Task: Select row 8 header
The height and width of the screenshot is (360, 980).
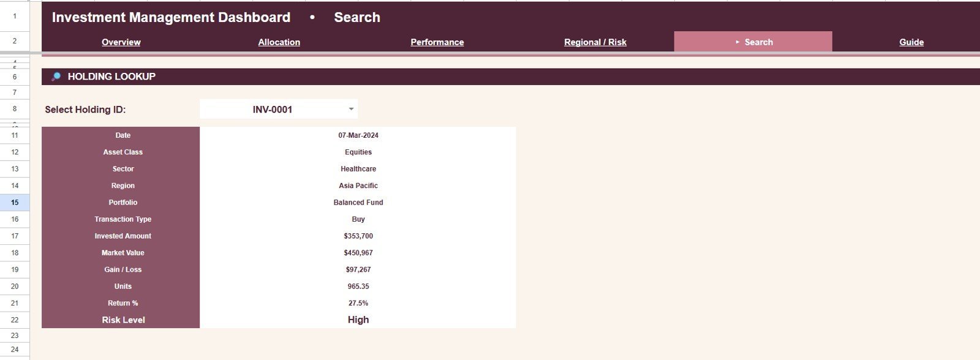Action: click(x=15, y=109)
